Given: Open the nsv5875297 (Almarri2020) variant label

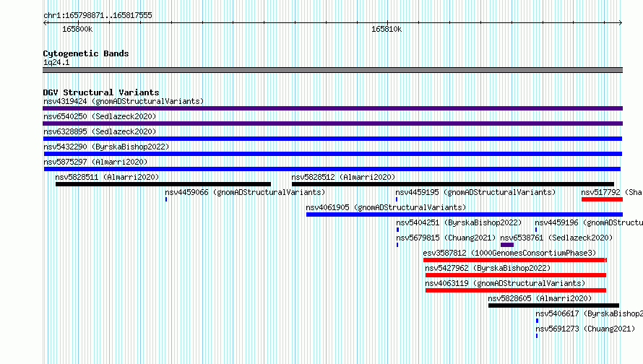Looking at the screenshot, I should (95, 162).
